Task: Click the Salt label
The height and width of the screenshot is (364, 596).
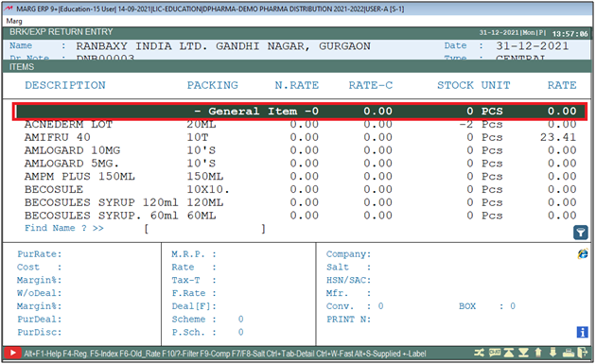Action: pos(337,268)
